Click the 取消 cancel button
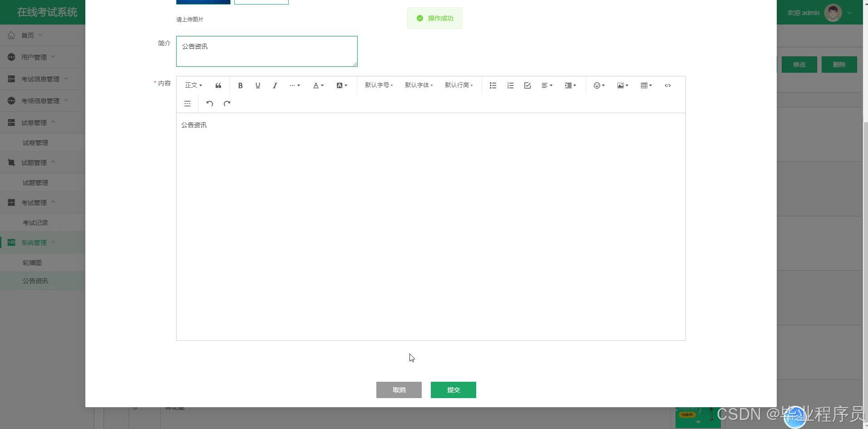Viewport: 868px width, 429px height. tap(399, 390)
